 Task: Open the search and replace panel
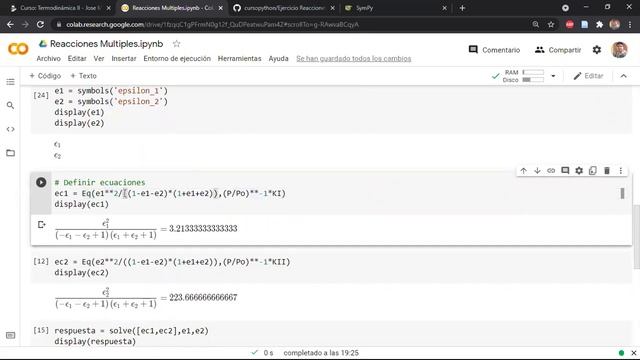[x=11, y=105]
